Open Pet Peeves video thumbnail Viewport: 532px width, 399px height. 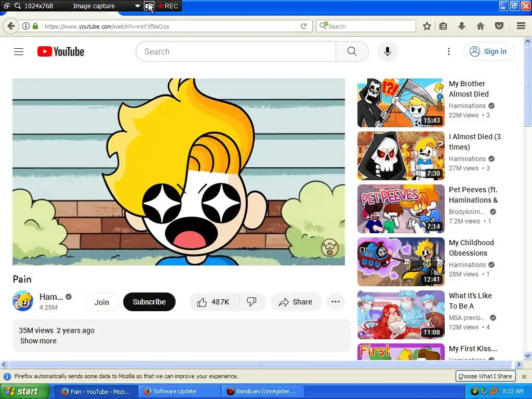click(401, 209)
